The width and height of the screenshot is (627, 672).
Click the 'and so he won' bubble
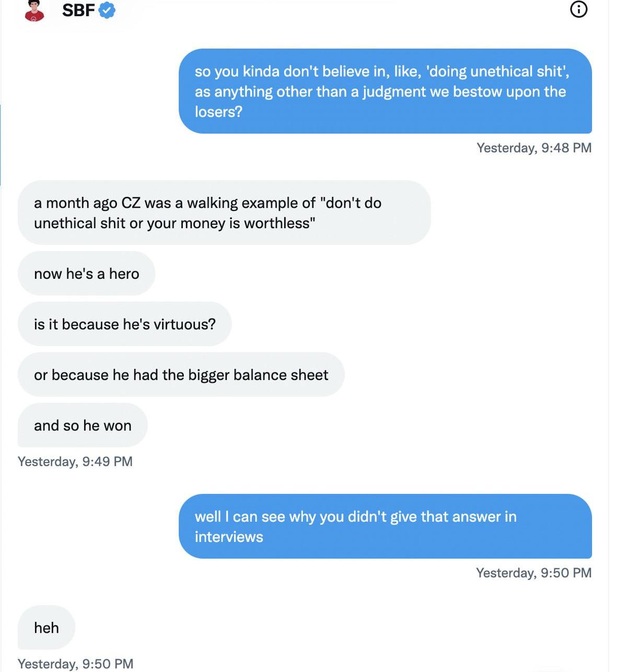[83, 426]
